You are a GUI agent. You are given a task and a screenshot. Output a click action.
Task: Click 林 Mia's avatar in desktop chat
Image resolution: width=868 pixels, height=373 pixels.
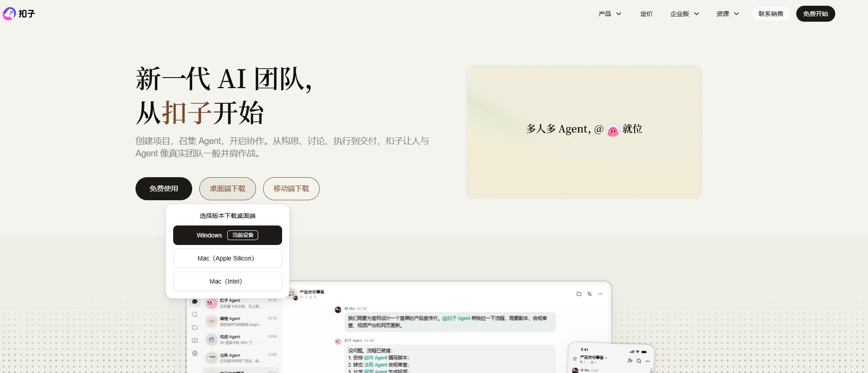click(x=338, y=309)
